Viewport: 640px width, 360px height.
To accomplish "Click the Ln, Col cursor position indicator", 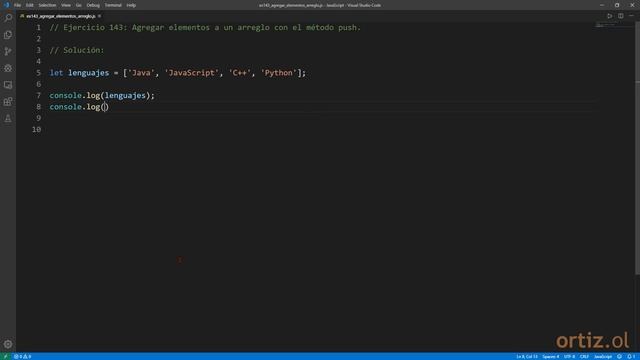I will (527, 356).
